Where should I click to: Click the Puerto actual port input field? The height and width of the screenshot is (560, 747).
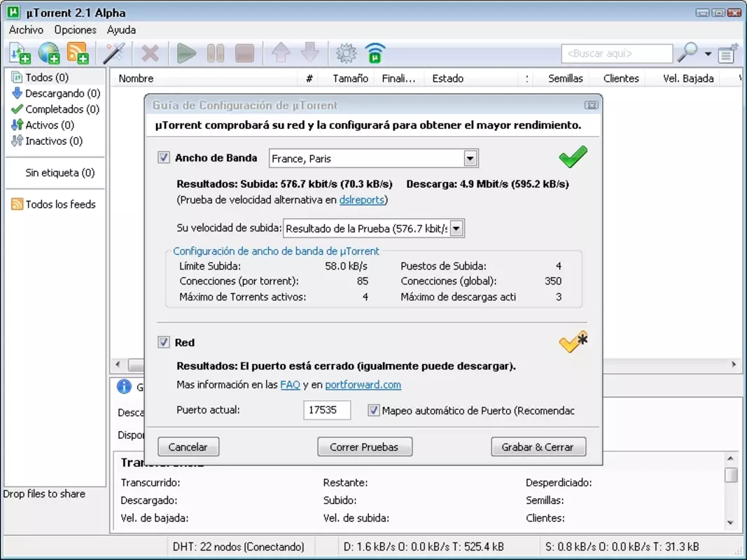click(x=327, y=410)
